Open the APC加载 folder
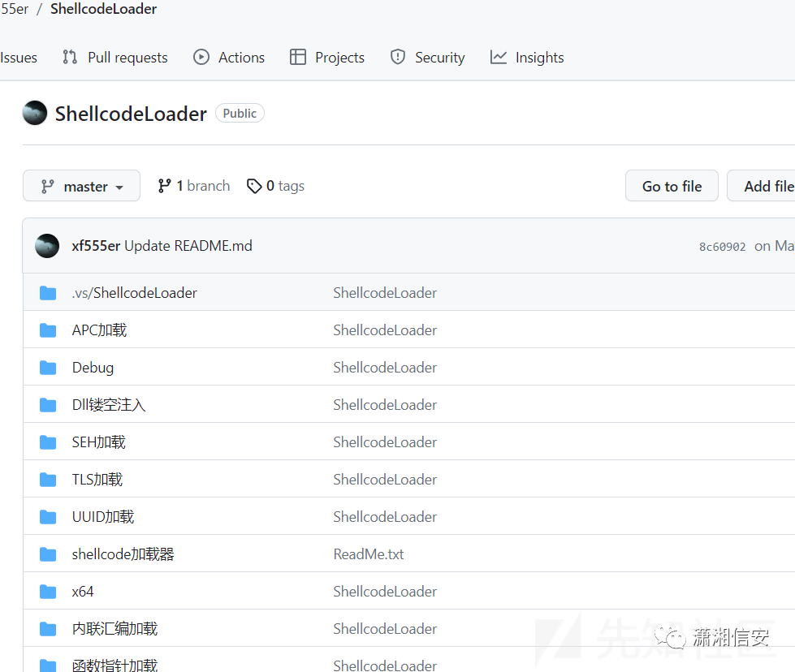Image resolution: width=795 pixels, height=672 pixels. point(99,330)
